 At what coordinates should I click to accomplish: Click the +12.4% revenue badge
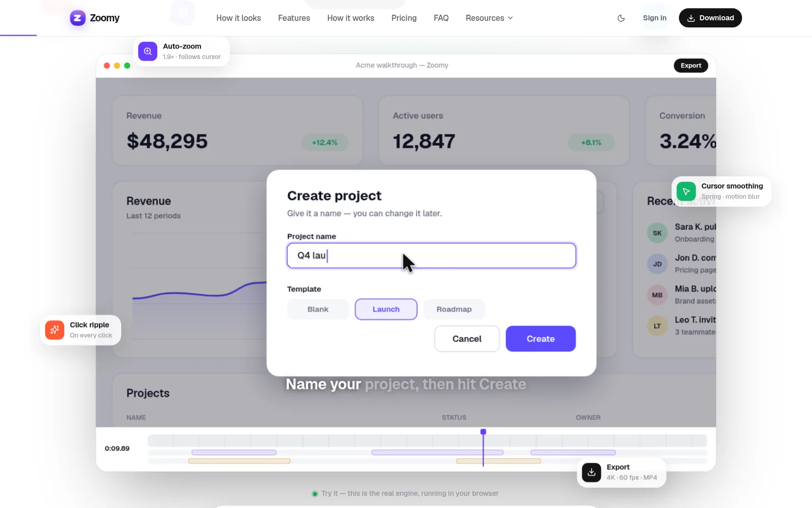pyautogui.click(x=325, y=143)
